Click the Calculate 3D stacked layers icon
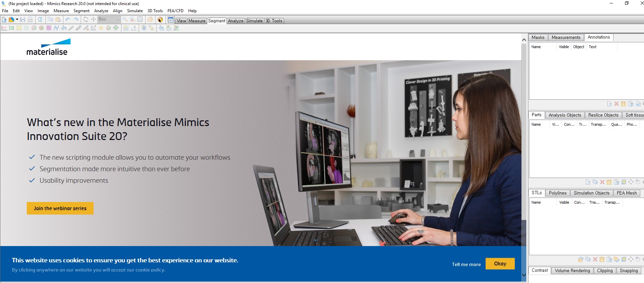The width and height of the screenshot is (644, 283). [x=126, y=28]
